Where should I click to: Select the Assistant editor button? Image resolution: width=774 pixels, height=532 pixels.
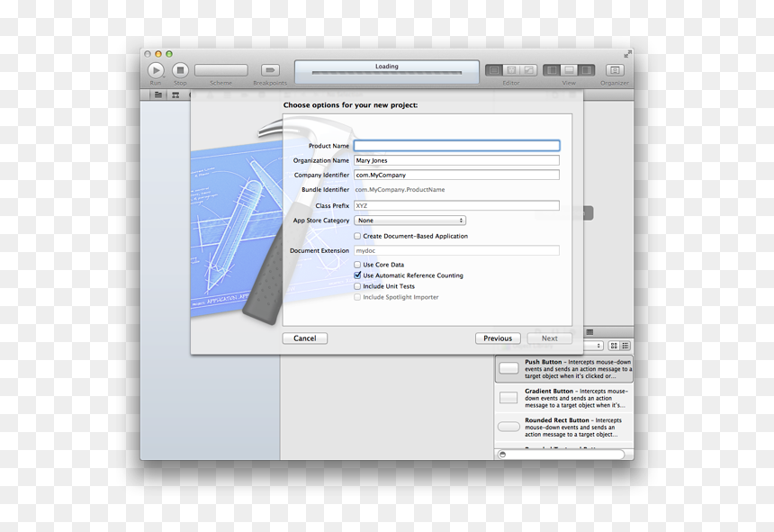tap(511, 70)
